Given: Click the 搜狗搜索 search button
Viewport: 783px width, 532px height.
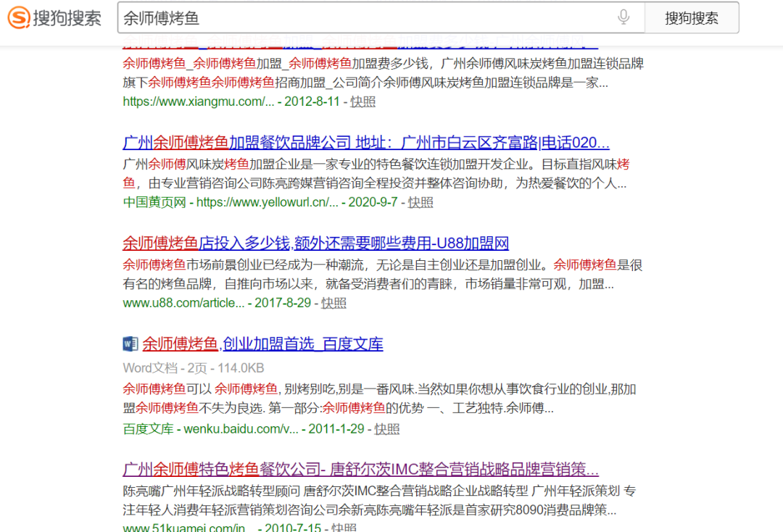Looking at the screenshot, I should [692, 18].
